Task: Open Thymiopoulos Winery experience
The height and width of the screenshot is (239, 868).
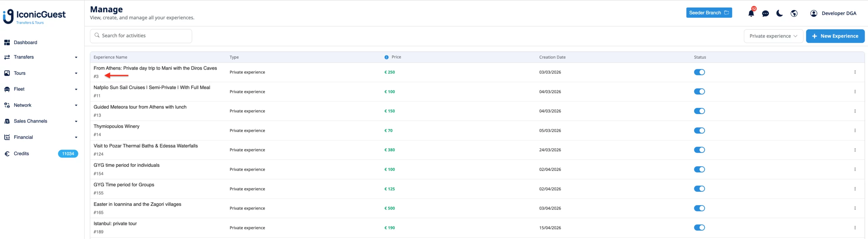Action: pyautogui.click(x=117, y=126)
